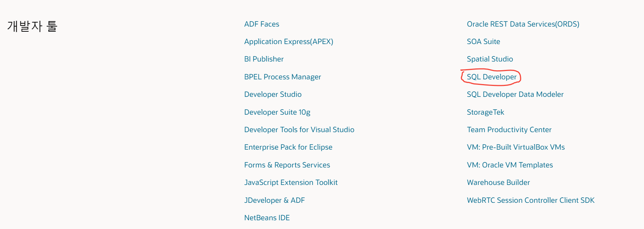Go to Warehouse Builder page
Image resolution: width=644 pixels, height=229 pixels.
tap(498, 182)
